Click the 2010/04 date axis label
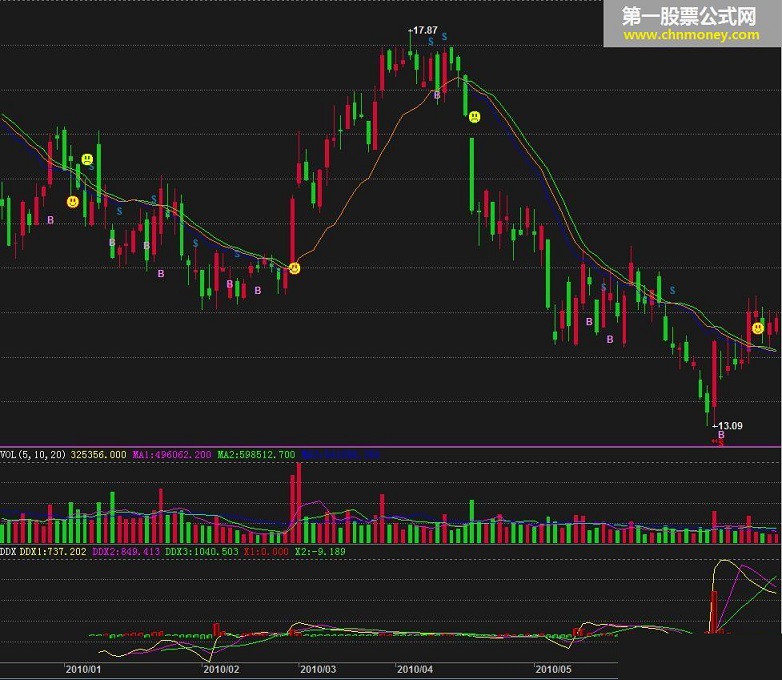 (414, 669)
